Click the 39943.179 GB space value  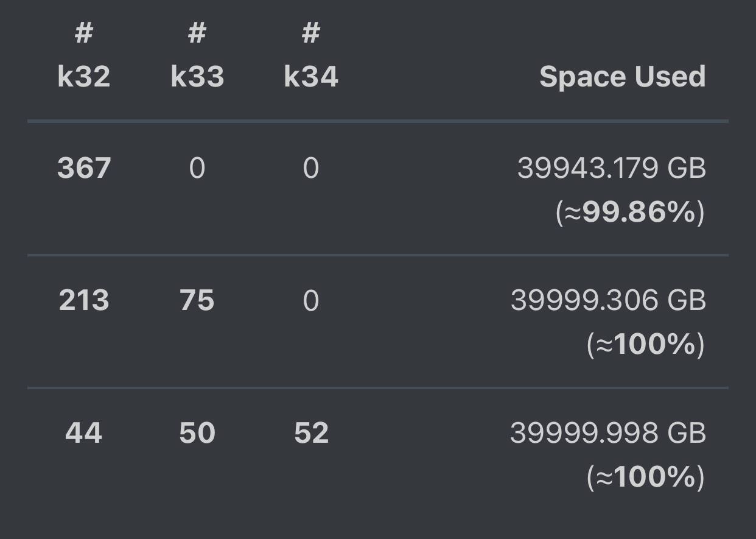(611, 168)
